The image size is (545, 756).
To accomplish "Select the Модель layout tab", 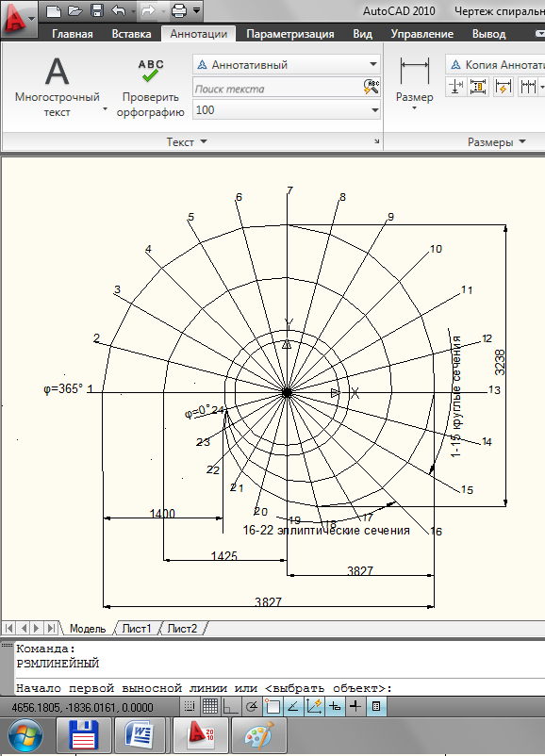I will point(88,629).
